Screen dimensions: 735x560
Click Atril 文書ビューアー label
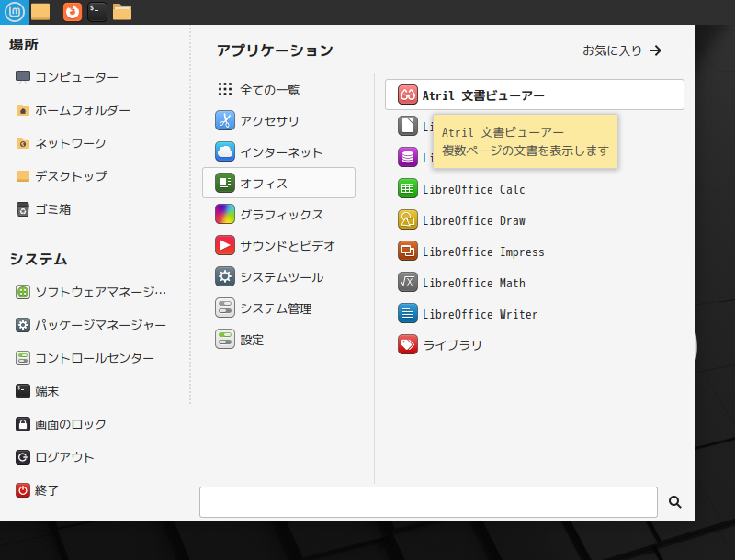pos(483,95)
